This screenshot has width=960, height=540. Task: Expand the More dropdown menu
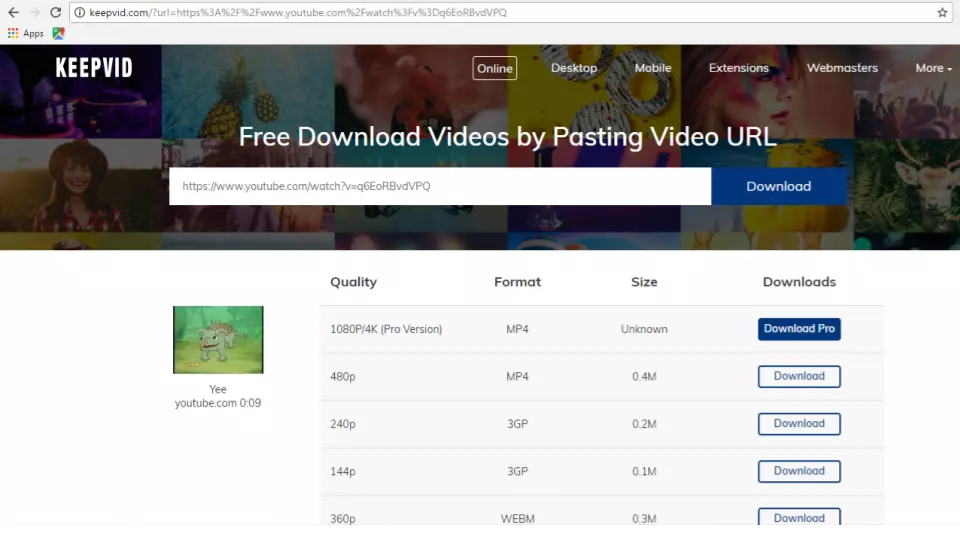(933, 68)
